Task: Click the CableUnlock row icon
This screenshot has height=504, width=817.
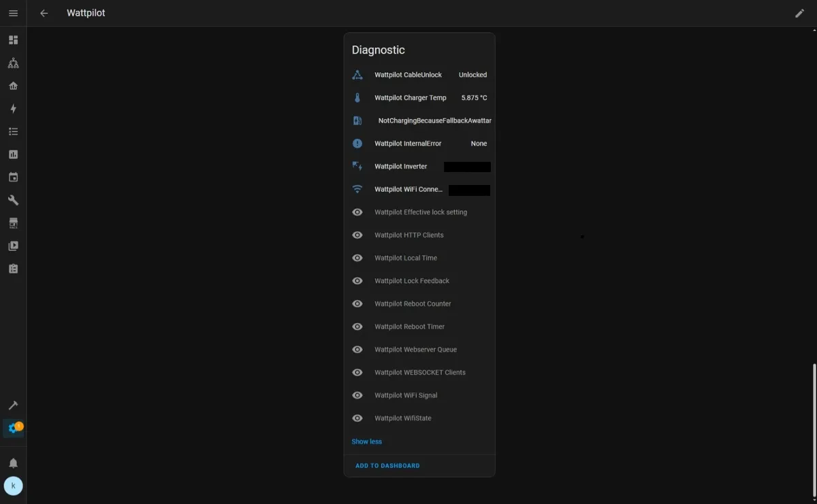Action: point(357,75)
